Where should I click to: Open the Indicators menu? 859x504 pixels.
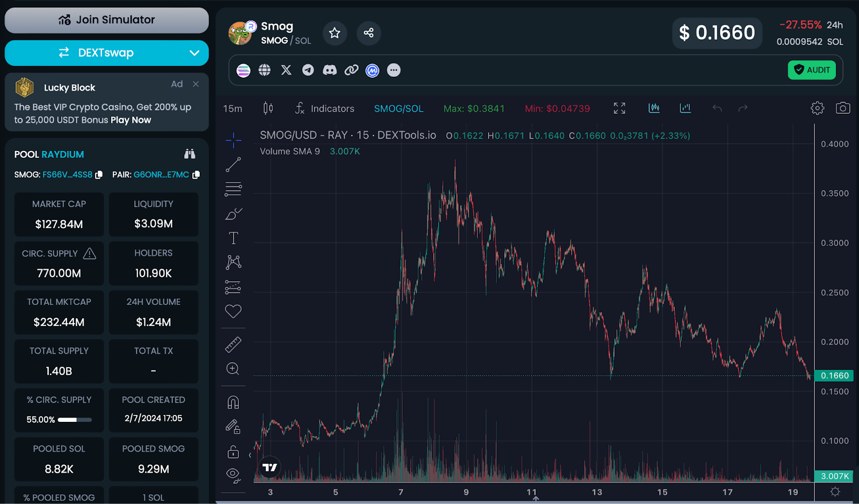(325, 108)
